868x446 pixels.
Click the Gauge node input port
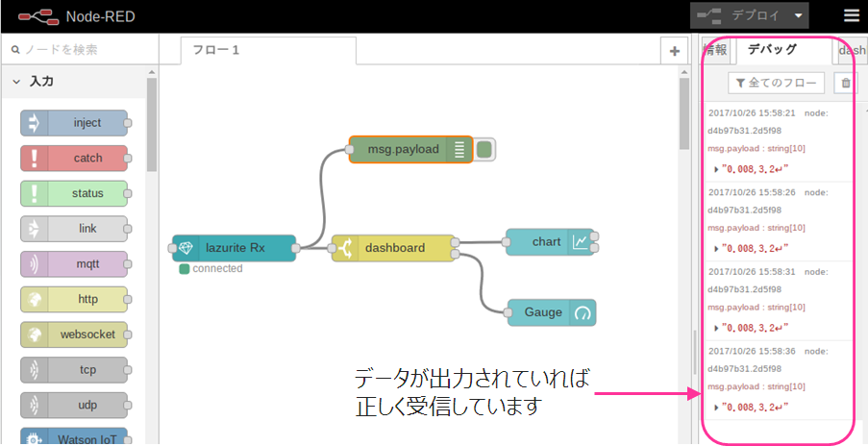pos(508,312)
